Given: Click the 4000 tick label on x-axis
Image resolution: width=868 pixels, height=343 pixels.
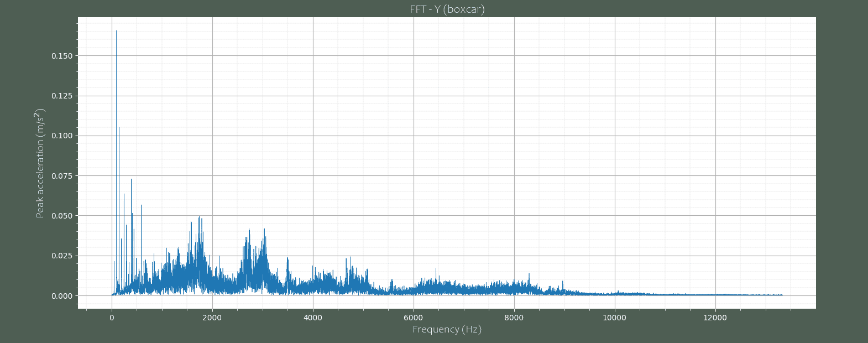Looking at the screenshot, I should [313, 318].
